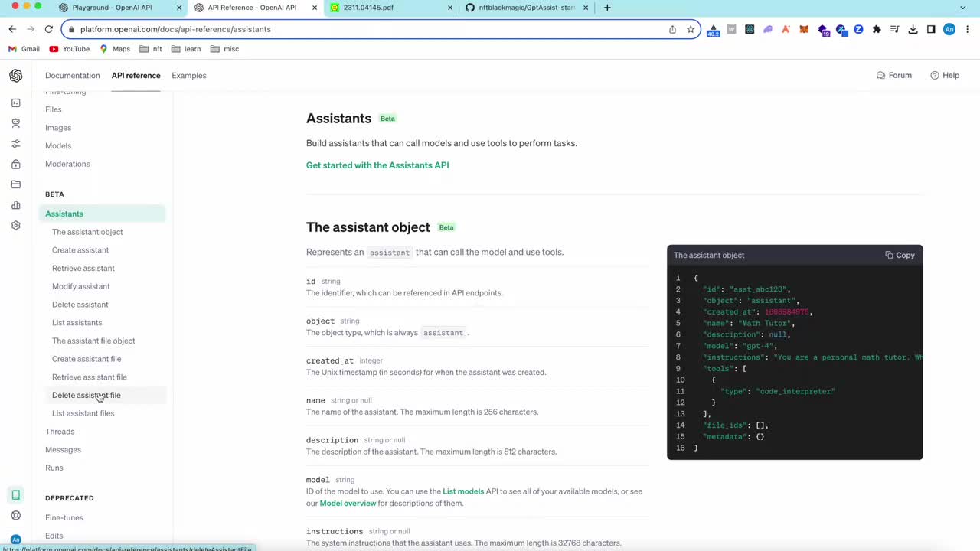The height and width of the screenshot is (551, 980).
Task: Open Files folder icon in sidebar
Action: pyautogui.click(x=15, y=184)
